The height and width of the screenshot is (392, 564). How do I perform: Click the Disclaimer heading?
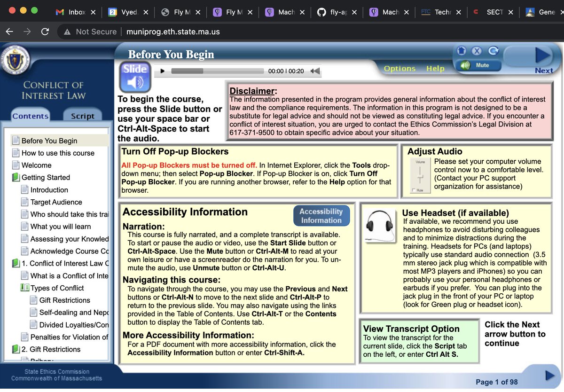point(253,91)
